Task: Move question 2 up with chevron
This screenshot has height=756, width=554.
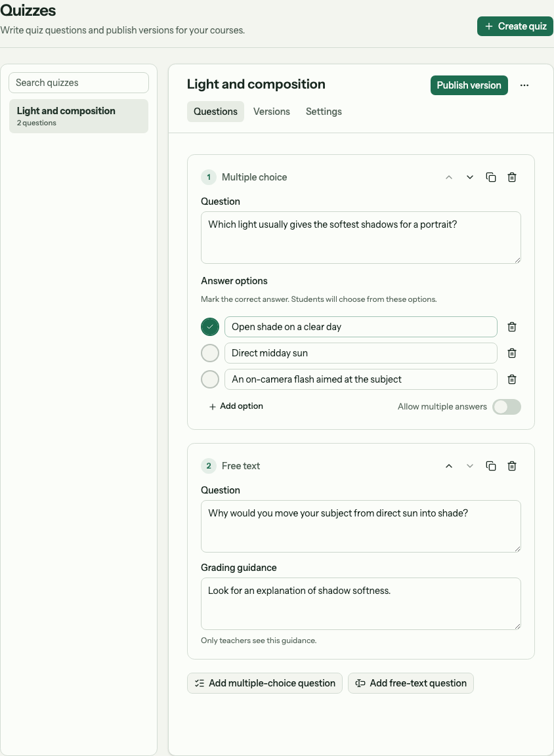Action: (x=449, y=466)
